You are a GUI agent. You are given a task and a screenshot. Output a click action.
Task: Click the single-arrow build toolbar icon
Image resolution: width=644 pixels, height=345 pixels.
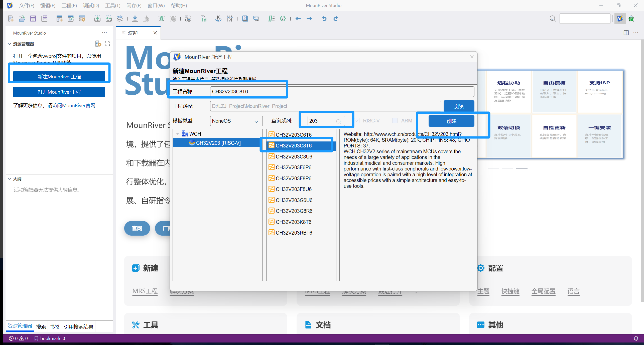[97, 19]
